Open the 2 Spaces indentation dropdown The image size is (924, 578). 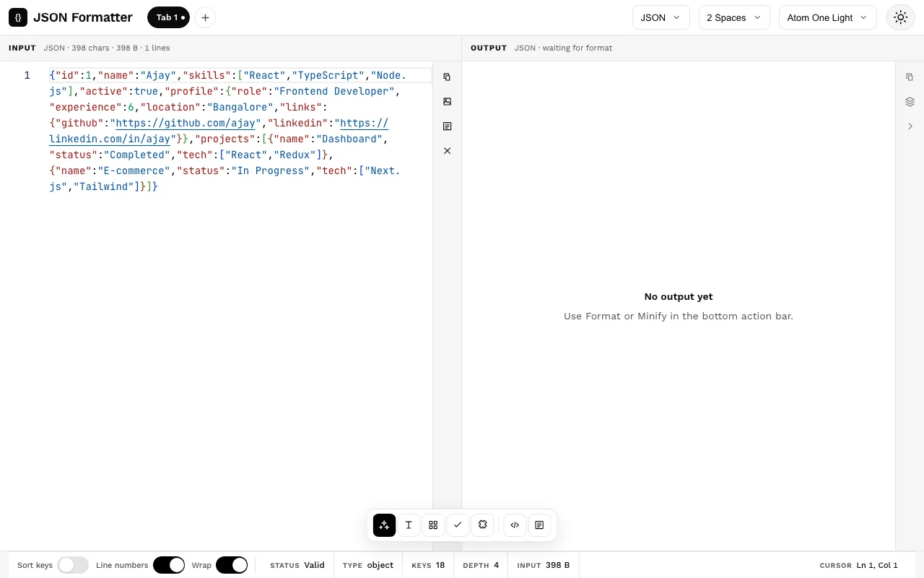click(734, 17)
